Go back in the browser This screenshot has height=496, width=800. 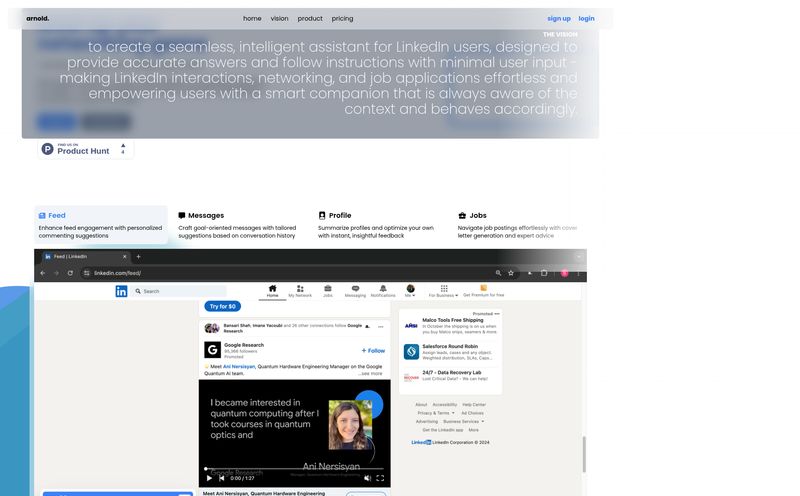(x=43, y=273)
